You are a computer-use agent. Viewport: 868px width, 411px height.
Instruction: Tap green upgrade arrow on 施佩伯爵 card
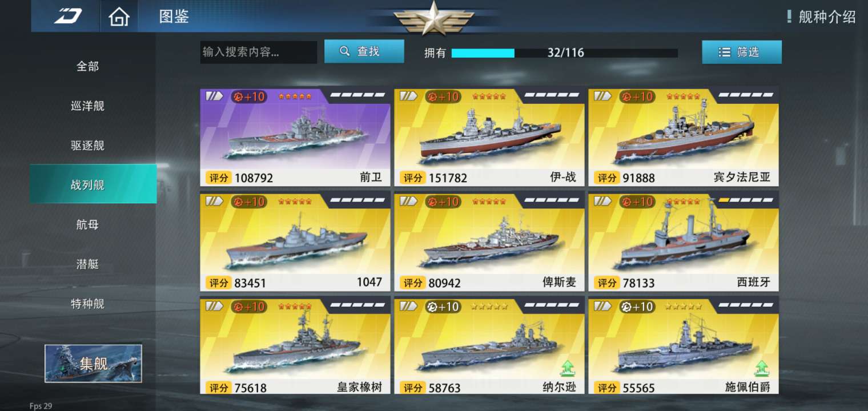(762, 368)
